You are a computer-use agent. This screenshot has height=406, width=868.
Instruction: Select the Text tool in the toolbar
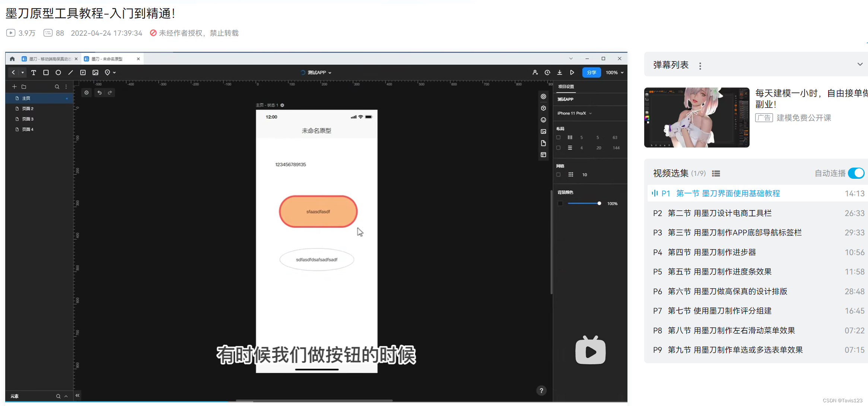click(34, 72)
